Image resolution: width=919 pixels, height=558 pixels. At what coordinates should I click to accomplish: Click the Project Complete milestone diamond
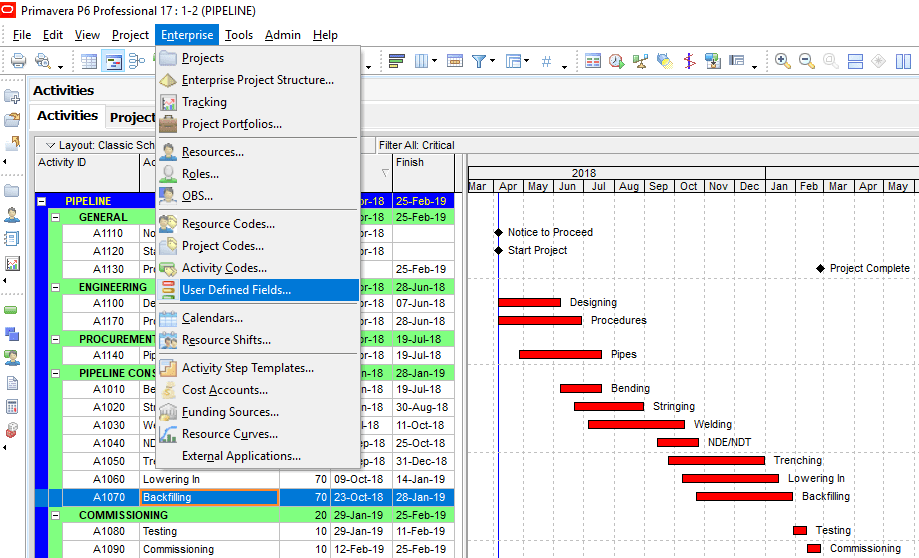[x=821, y=268]
